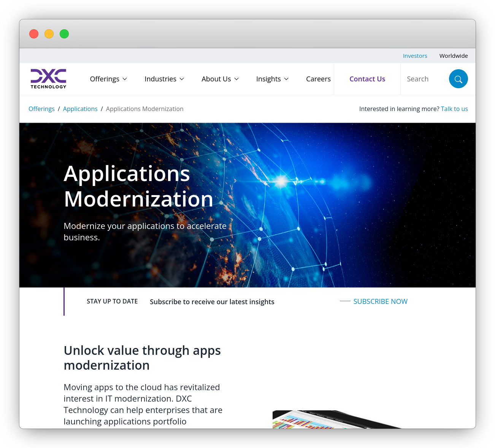This screenshot has height=448, width=495.
Task: Open the Insights navigation item
Action: pos(268,79)
